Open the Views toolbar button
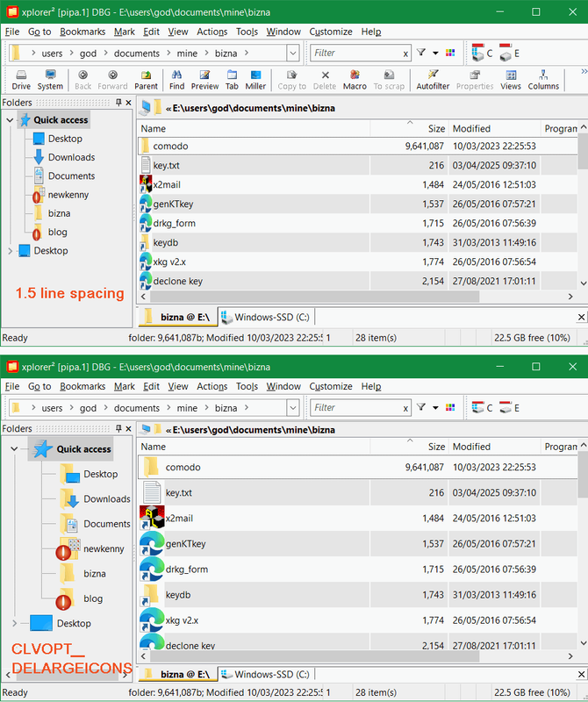 coord(511,80)
